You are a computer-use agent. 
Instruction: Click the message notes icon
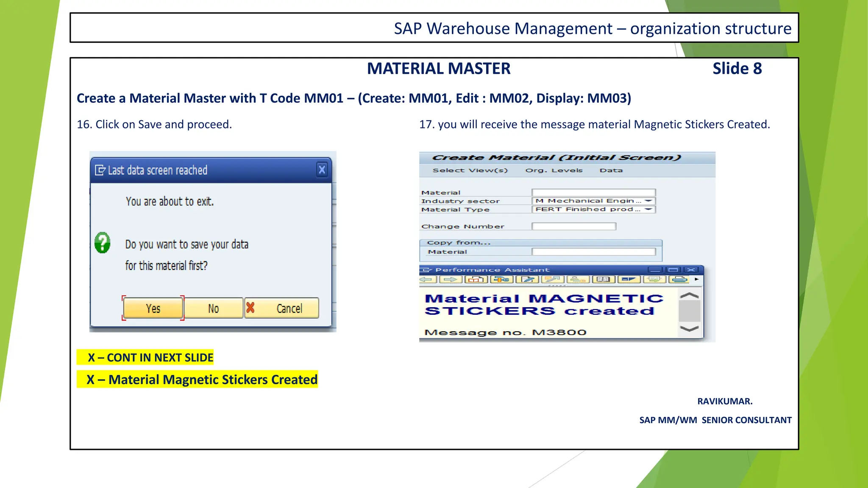point(654,280)
